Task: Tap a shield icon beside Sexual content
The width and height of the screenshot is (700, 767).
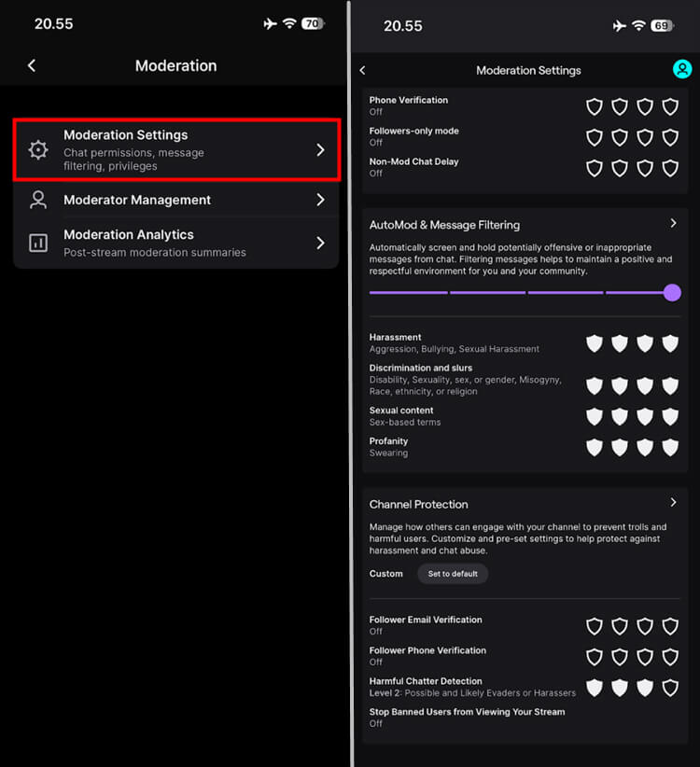Action: click(x=595, y=416)
